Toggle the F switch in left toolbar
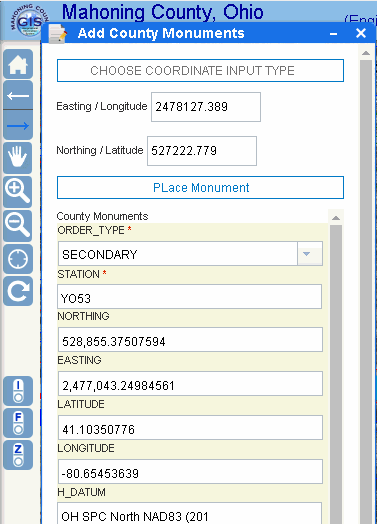 pyautogui.click(x=18, y=423)
